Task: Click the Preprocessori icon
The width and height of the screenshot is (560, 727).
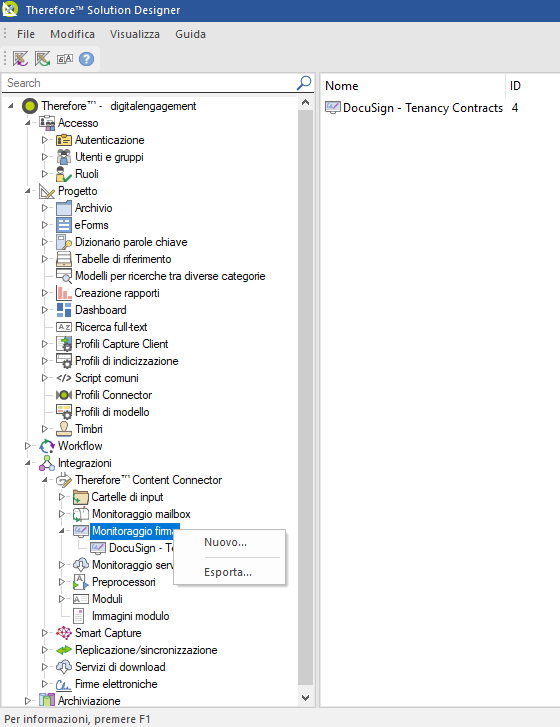Action: coord(81,582)
